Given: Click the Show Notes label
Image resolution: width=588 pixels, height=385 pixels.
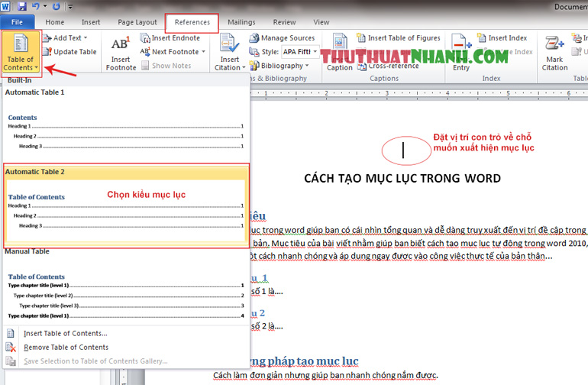Looking at the screenshot, I should coord(171,66).
